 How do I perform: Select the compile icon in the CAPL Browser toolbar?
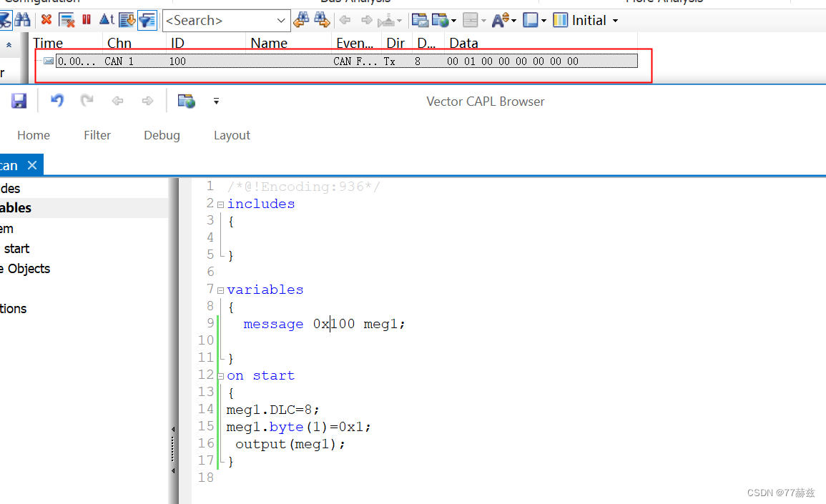pos(186,101)
